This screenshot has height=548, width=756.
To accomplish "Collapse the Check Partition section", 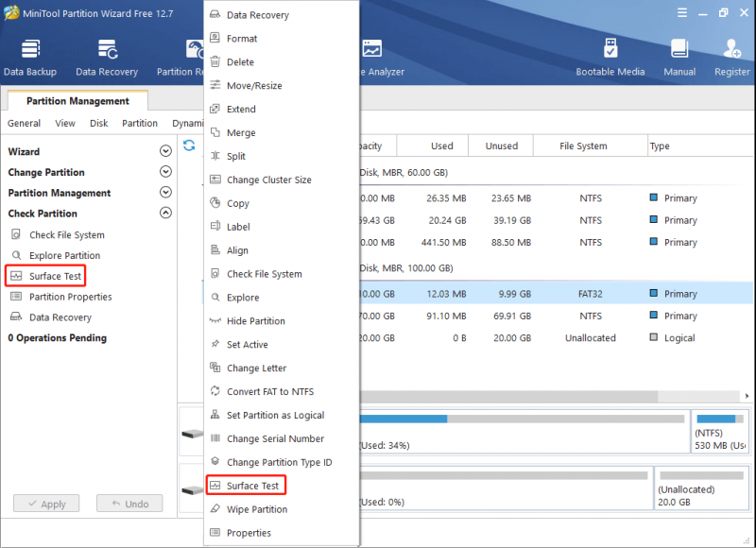I will pos(165,213).
